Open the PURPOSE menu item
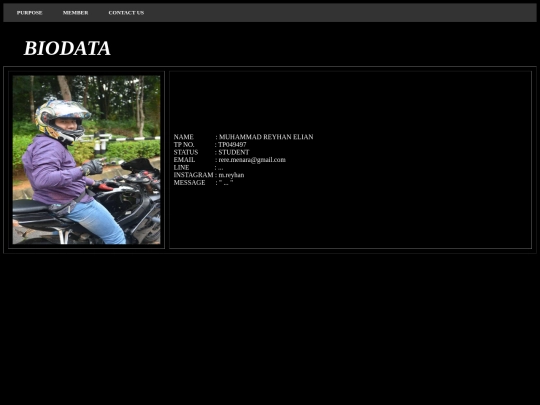Image resolution: width=540 pixels, height=405 pixels. [x=30, y=13]
